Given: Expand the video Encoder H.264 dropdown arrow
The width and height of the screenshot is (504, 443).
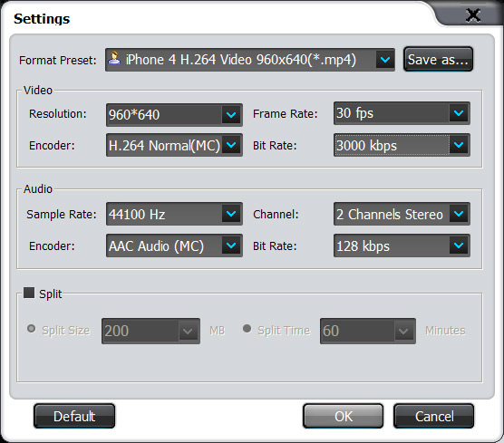Looking at the screenshot, I should click(x=231, y=145).
